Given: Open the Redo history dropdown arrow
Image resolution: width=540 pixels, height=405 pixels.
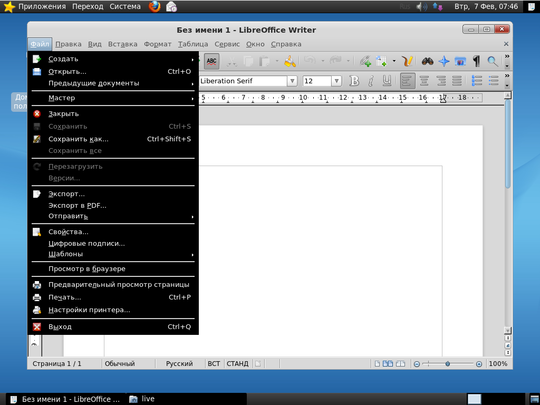Looking at the screenshot, I should click(348, 61).
